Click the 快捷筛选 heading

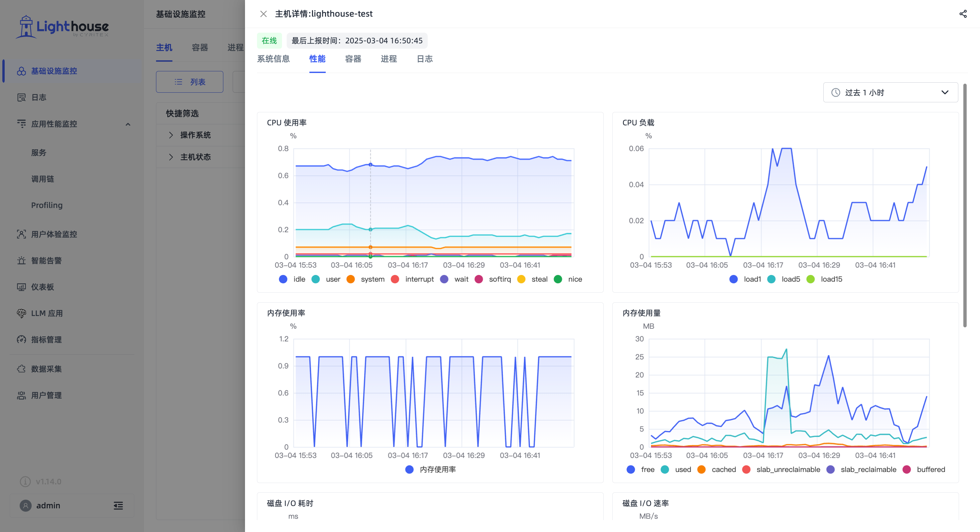click(x=182, y=113)
